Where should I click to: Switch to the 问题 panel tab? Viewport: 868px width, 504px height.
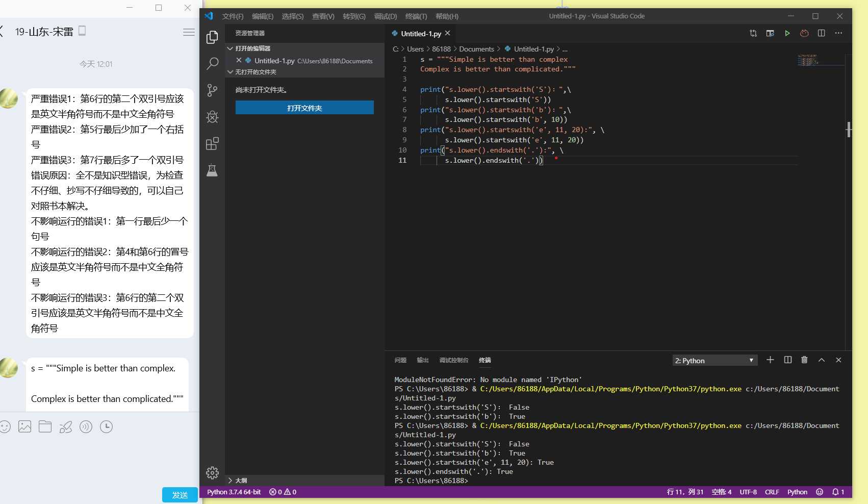coord(400,360)
